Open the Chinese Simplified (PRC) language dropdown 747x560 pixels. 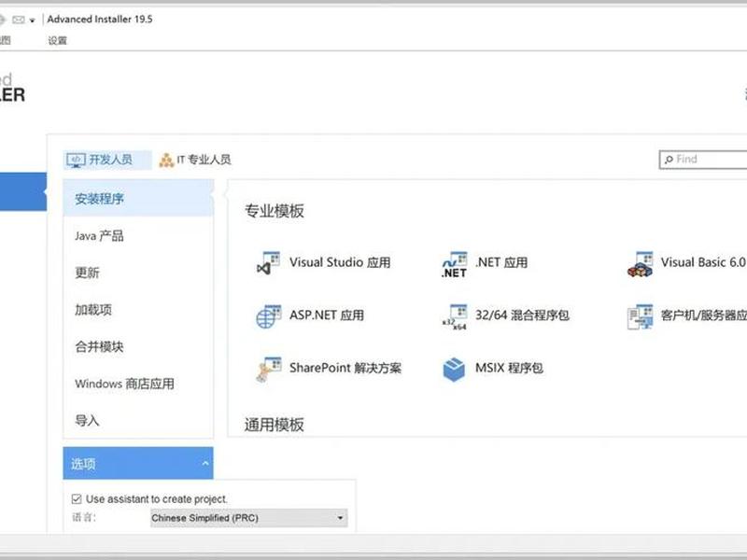249,518
